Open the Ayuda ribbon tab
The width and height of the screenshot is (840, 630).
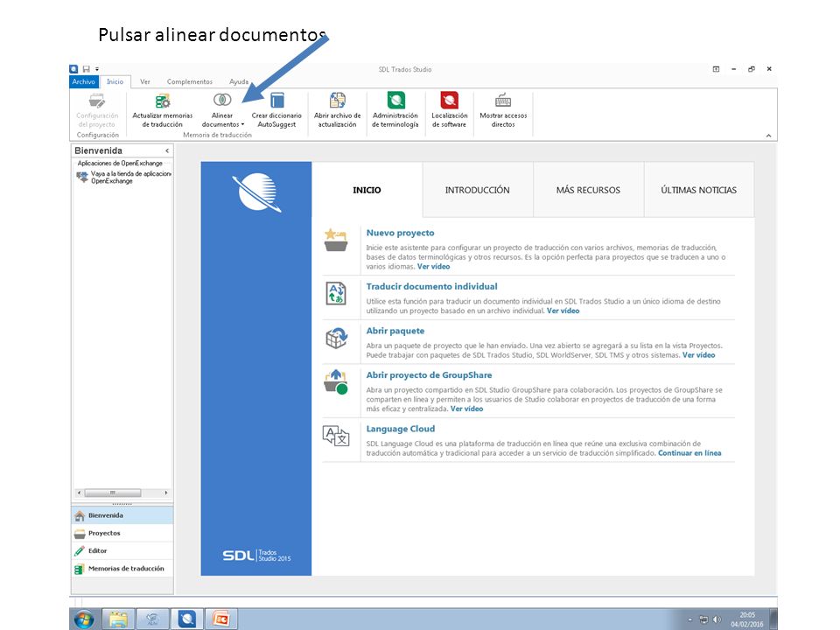238,81
